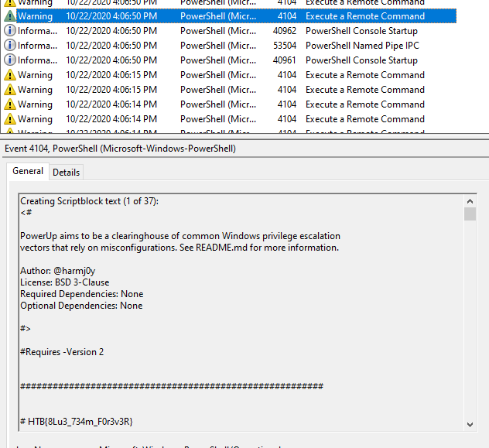Click information icon of event 53504 row
The image size is (489, 448).
point(9,45)
